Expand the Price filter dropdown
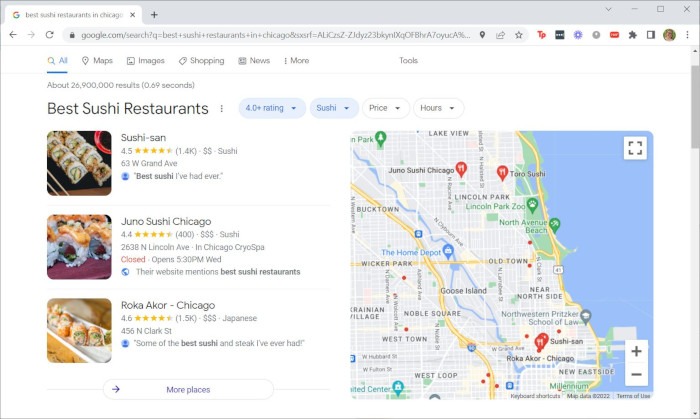 [x=386, y=108]
